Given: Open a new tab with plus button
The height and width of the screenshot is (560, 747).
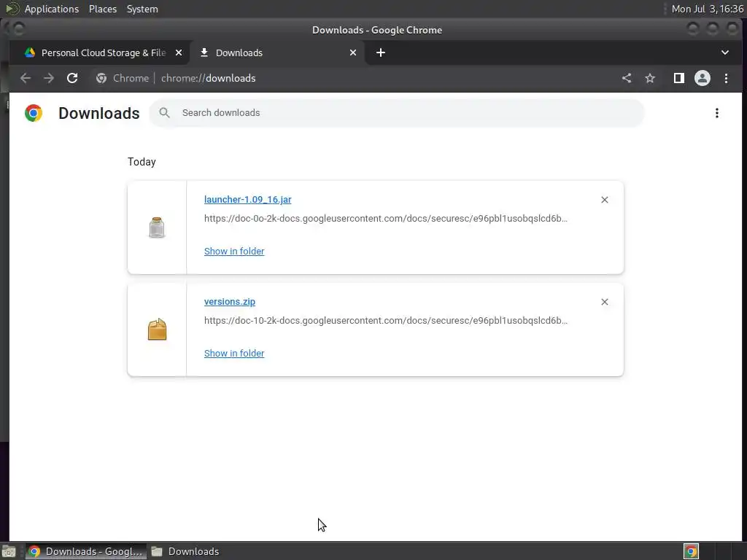Looking at the screenshot, I should click(380, 52).
